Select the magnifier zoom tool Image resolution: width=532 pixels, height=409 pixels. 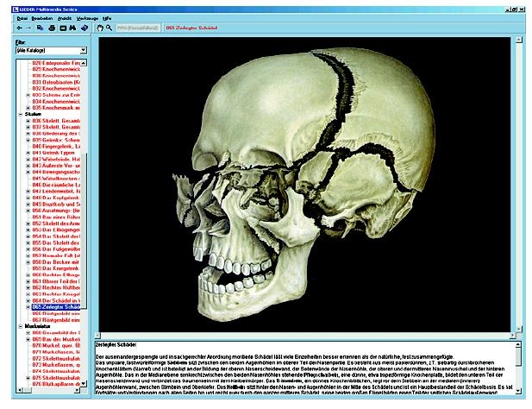click(110, 28)
